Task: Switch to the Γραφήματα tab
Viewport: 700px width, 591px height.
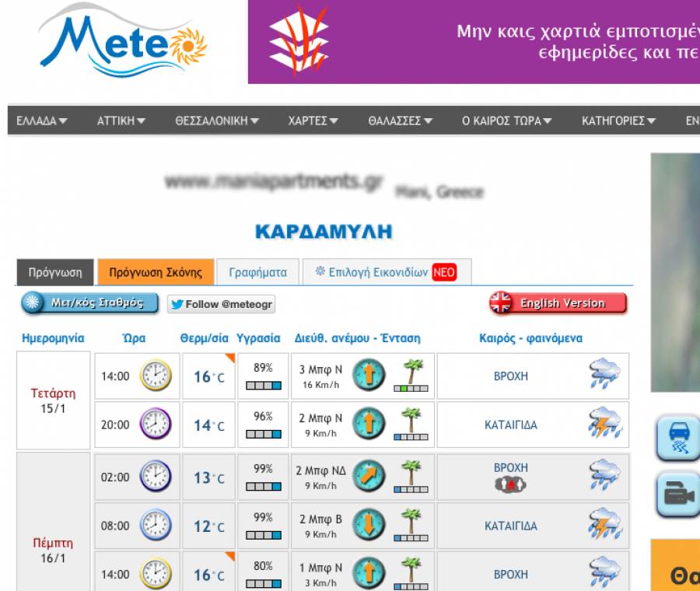Action: [x=257, y=272]
